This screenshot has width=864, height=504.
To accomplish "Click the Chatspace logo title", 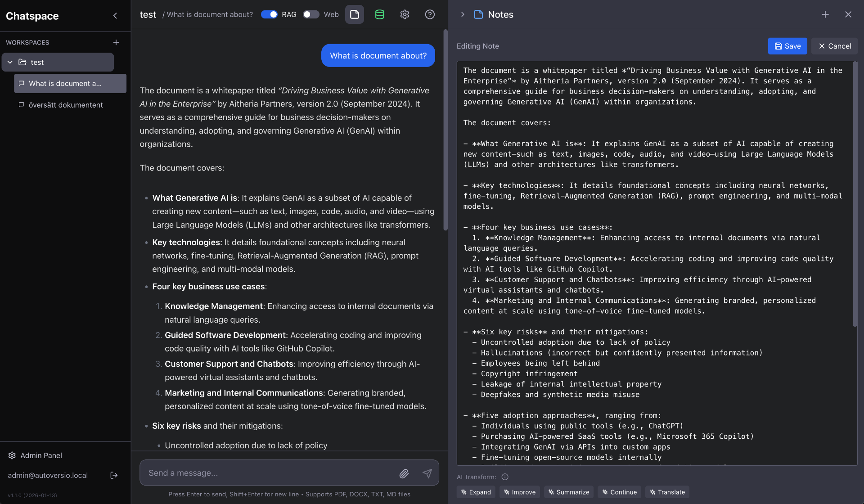I will click(32, 16).
